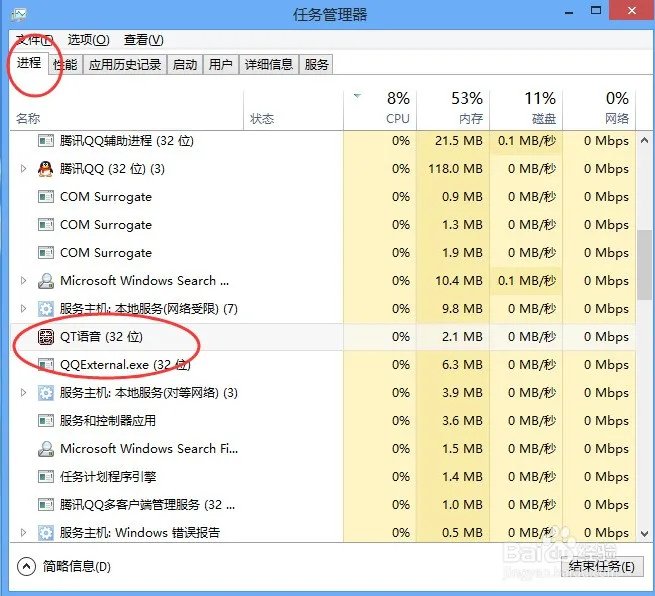Screen dimensions: 655x596
Task: Click the QQExternal.exe process icon
Action: (46, 365)
